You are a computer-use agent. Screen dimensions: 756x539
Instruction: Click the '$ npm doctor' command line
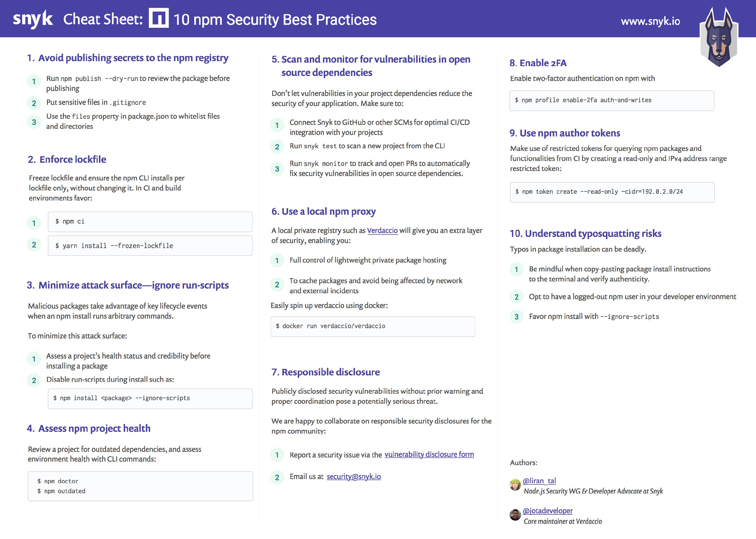pos(58,481)
